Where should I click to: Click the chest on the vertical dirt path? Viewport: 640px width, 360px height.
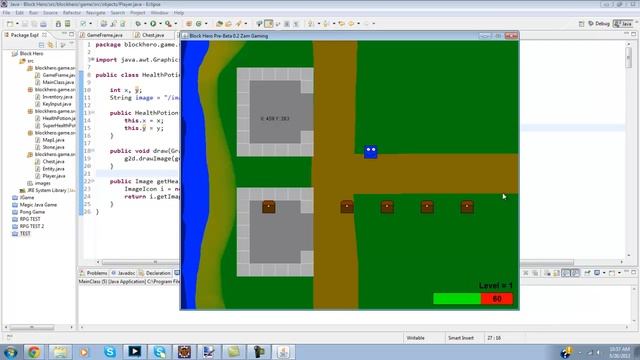(x=347, y=207)
